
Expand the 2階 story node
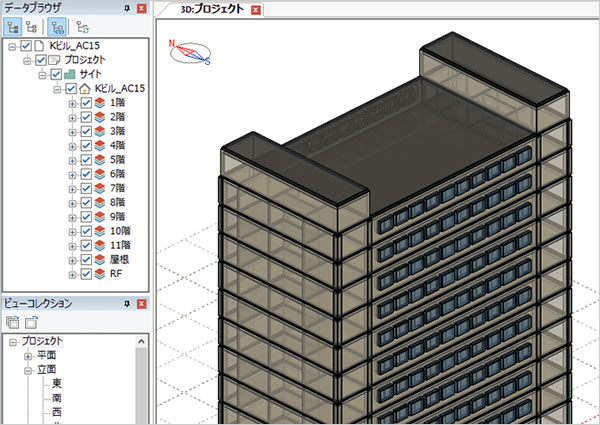tap(72, 118)
